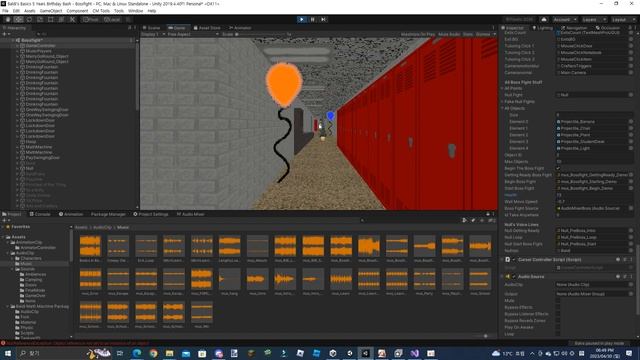Toggle the Begin The Boss Fight checkbox
The image size is (640, 360).
(558, 168)
